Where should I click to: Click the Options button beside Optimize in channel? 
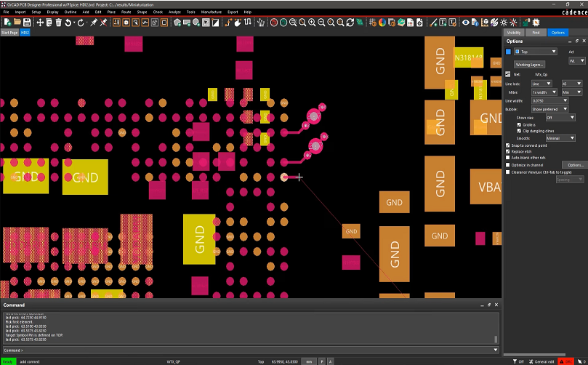pos(575,165)
